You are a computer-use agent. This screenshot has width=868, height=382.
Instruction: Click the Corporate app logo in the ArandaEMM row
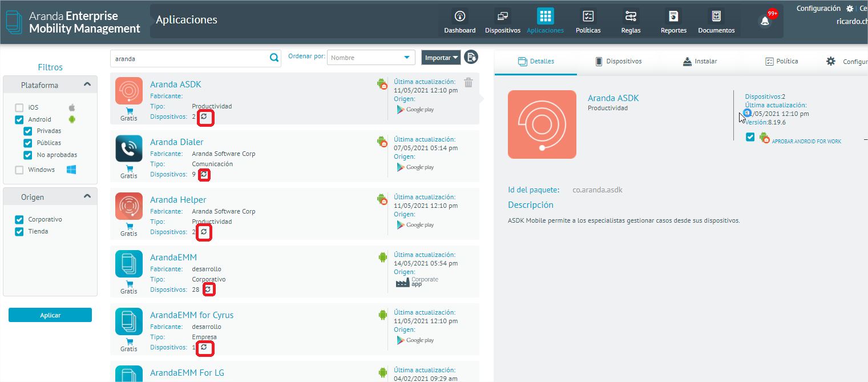(x=417, y=282)
